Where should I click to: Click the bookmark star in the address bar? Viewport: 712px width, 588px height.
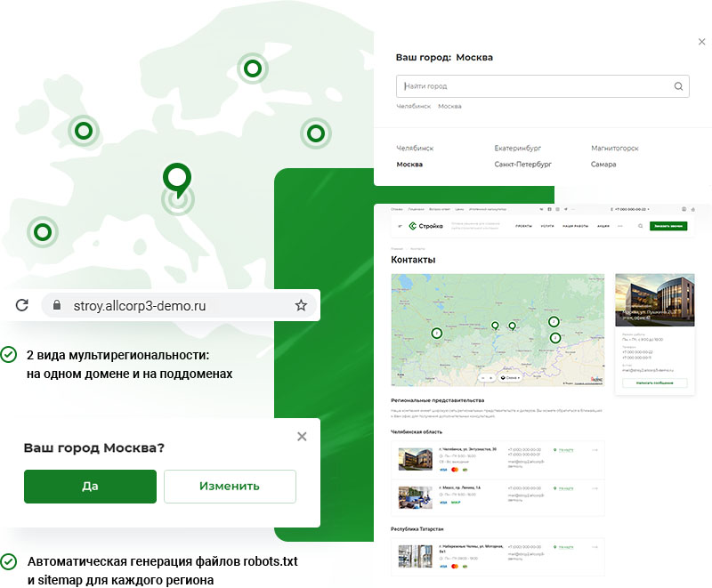coord(301,305)
